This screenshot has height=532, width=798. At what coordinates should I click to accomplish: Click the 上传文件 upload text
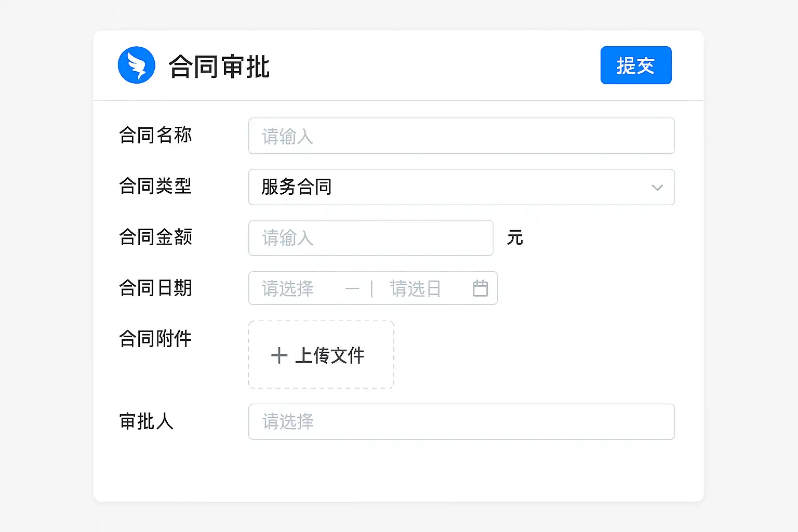(x=329, y=355)
